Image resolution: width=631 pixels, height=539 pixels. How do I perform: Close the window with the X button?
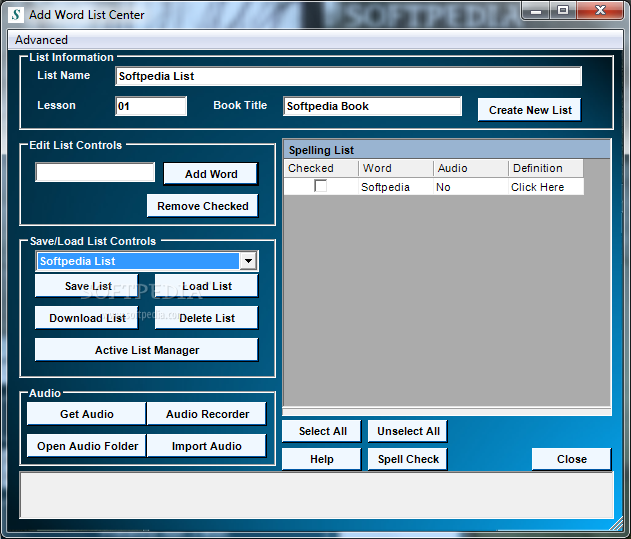point(600,10)
